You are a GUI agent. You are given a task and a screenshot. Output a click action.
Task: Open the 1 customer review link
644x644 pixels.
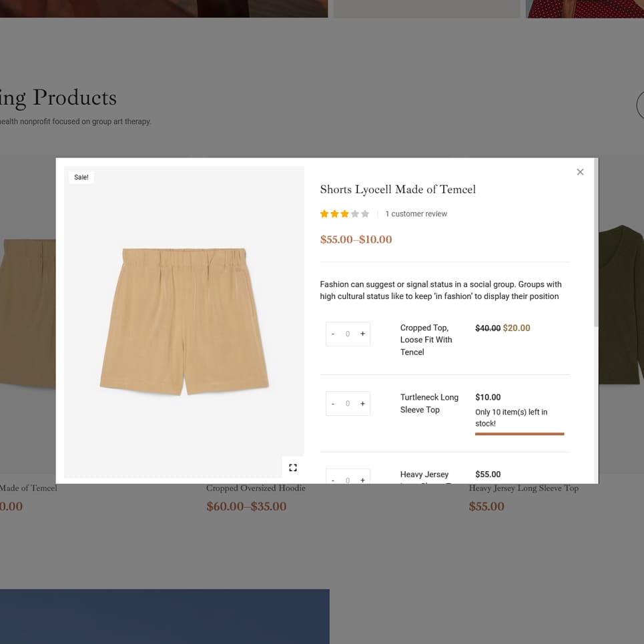pos(416,214)
